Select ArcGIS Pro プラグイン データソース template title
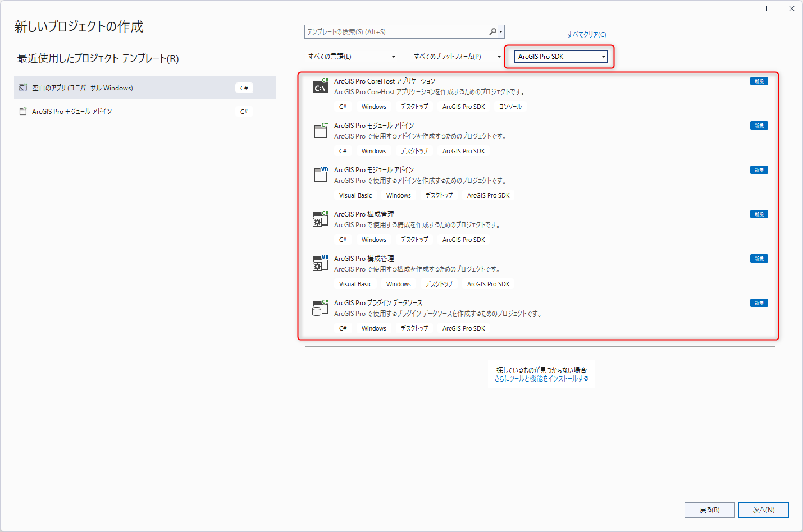 pyautogui.click(x=378, y=303)
